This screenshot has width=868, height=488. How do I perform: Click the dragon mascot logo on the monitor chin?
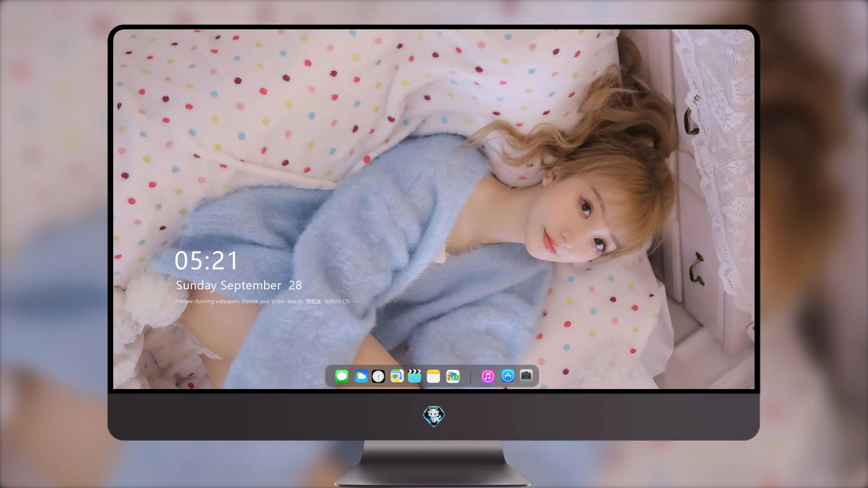point(434,416)
